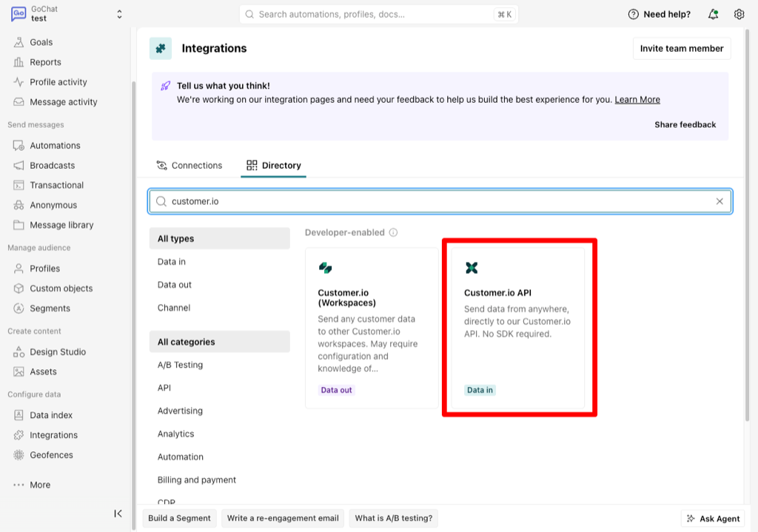Image resolution: width=758 pixels, height=532 pixels.
Task: Click the Profile activity pulse icon
Action: [x=19, y=81]
